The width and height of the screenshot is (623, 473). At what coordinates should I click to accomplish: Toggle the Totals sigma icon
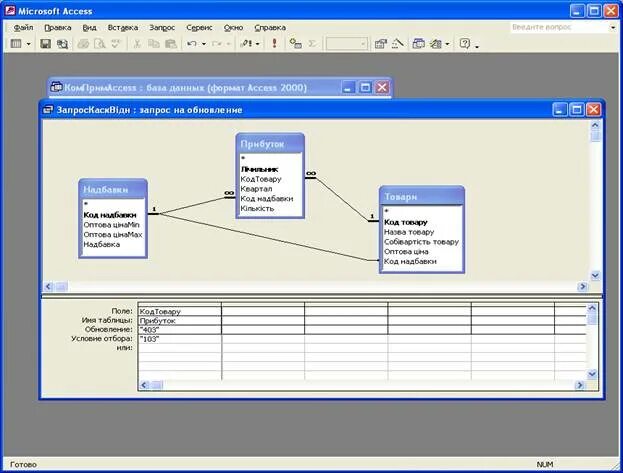point(312,43)
